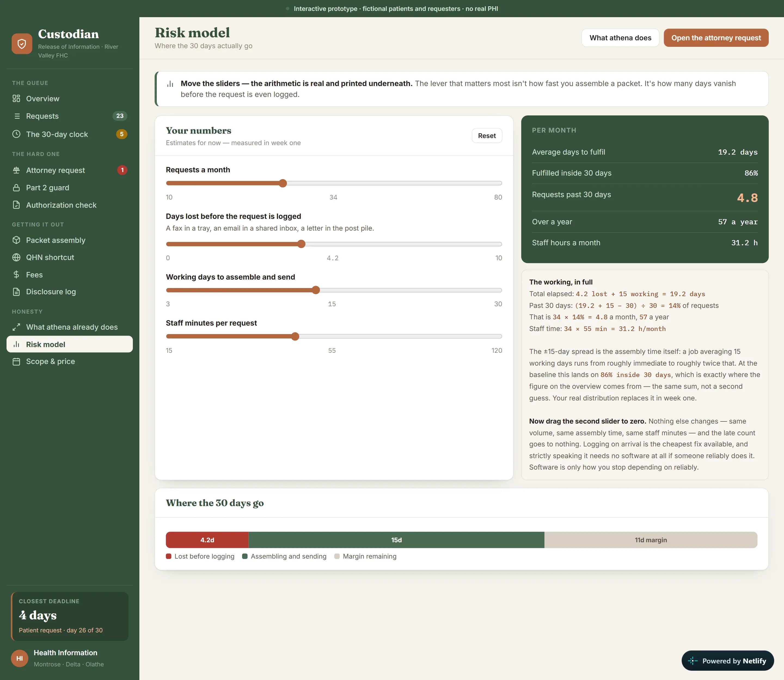The width and height of the screenshot is (784, 680).
Task: Click the Closest deadline 4 days card
Action: click(x=70, y=616)
